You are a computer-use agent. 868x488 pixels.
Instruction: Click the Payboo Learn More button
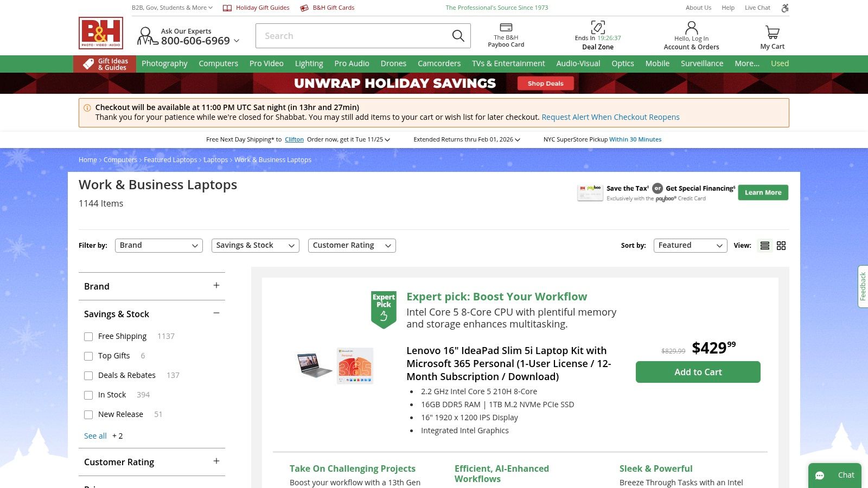(763, 192)
